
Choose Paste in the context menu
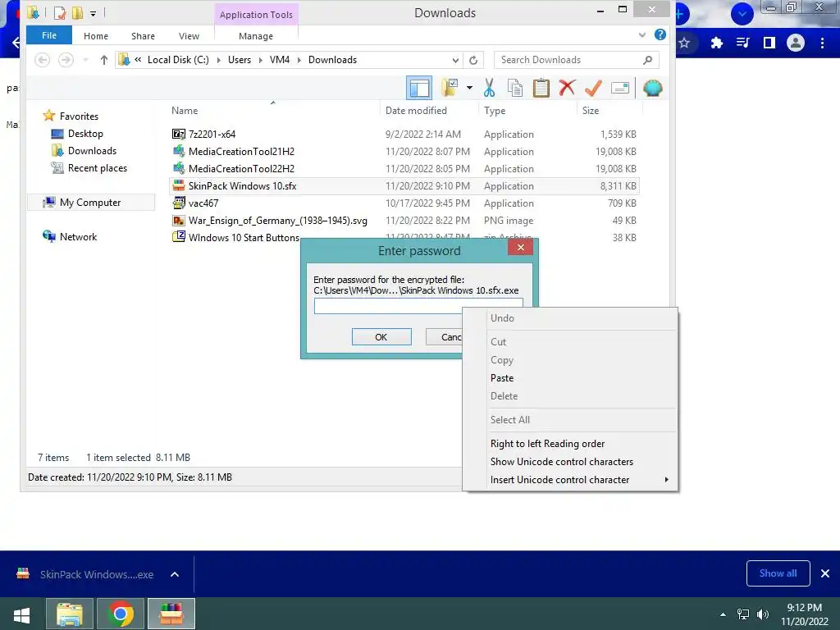(x=571, y=378)
